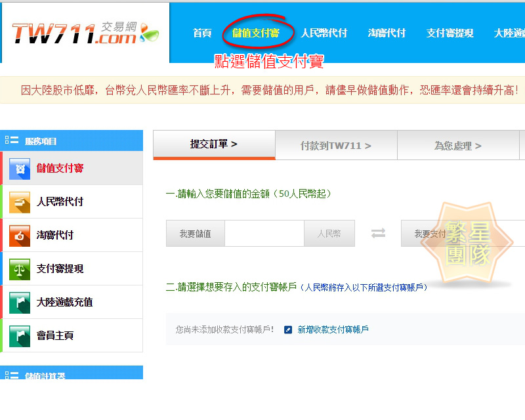Click the 儲值支付寶 sidebar icon
This screenshot has width=525, height=420.
20,169
